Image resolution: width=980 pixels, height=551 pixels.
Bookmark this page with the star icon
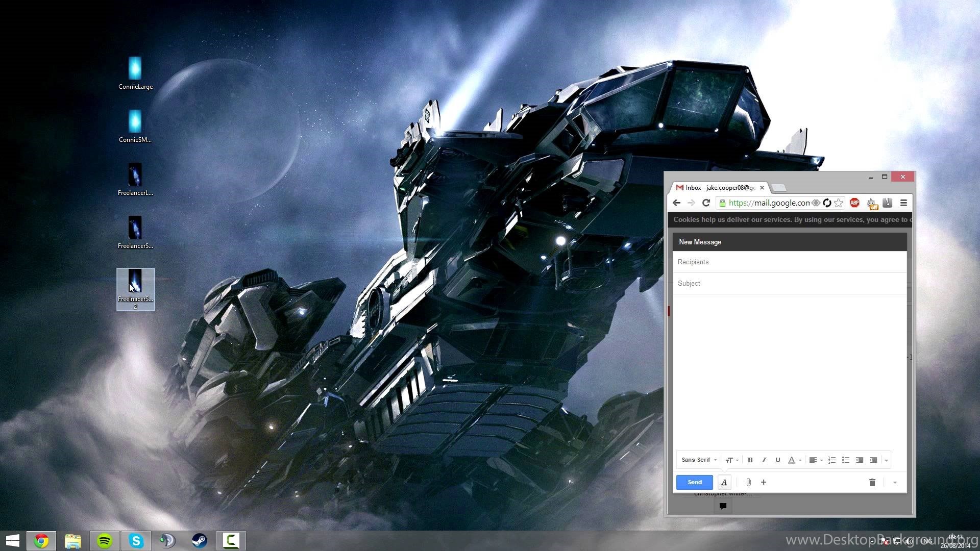(839, 203)
